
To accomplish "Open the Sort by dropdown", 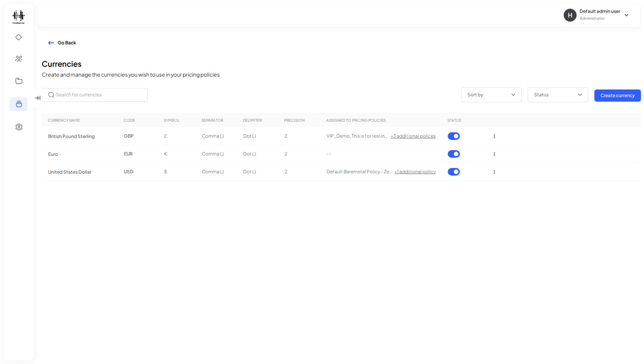I will tap(491, 95).
